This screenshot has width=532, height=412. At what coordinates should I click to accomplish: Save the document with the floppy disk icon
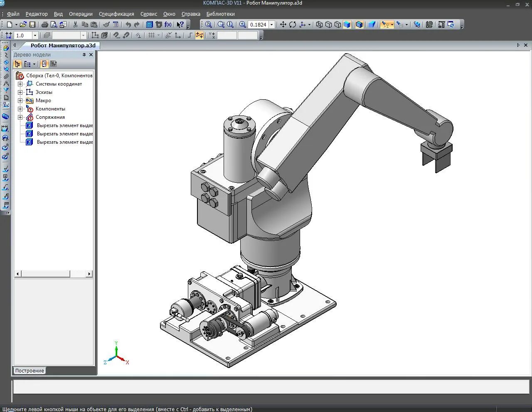pyautogui.click(x=32, y=25)
